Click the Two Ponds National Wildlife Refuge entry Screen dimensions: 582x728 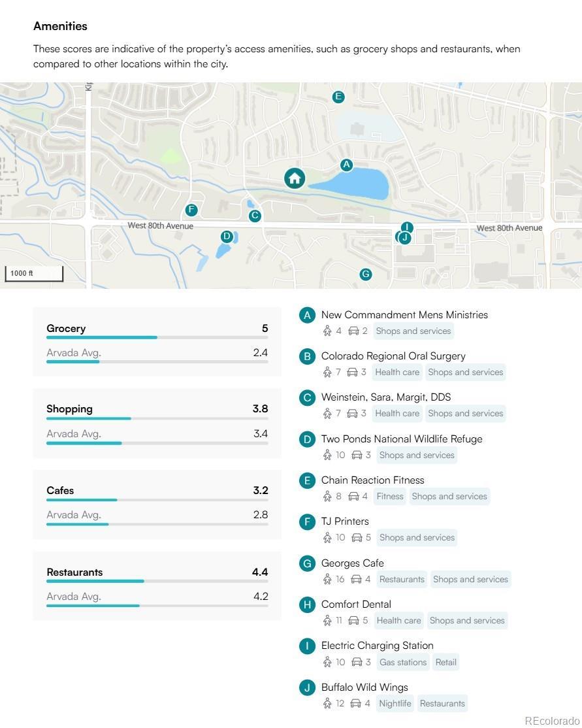tap(401, 439)
